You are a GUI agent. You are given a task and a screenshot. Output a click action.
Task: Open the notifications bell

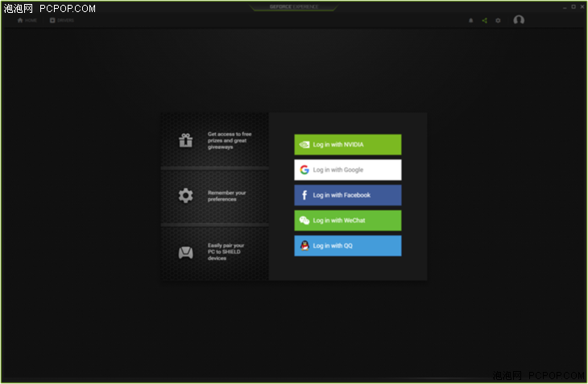[471, 20]
